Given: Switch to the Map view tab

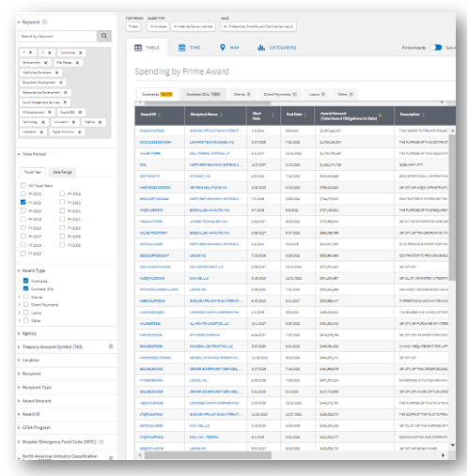Looking at the screenshot, I should tap(229, 48).
